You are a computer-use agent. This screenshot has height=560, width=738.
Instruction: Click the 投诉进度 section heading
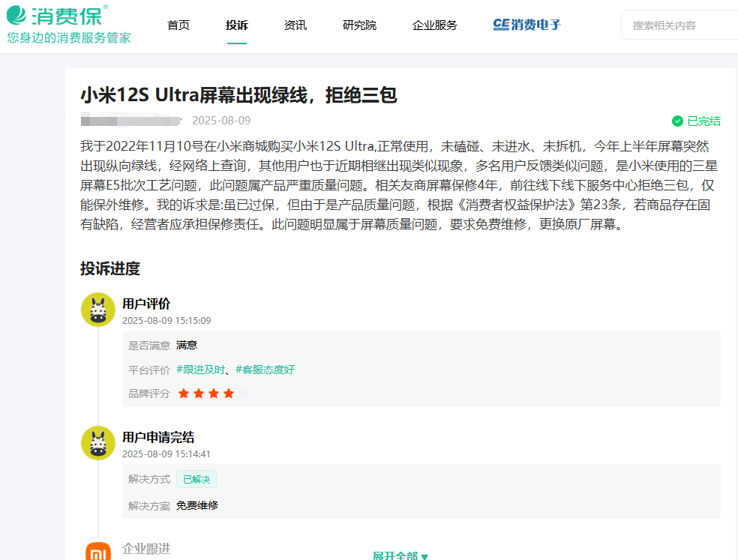110,268
